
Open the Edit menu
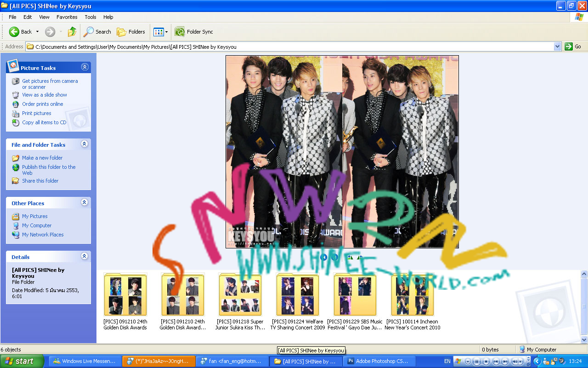tap(28, 17)
